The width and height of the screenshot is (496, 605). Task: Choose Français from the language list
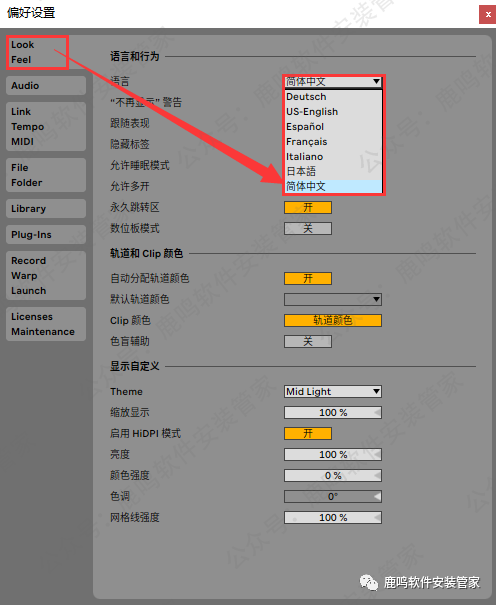tap(333, 142)
